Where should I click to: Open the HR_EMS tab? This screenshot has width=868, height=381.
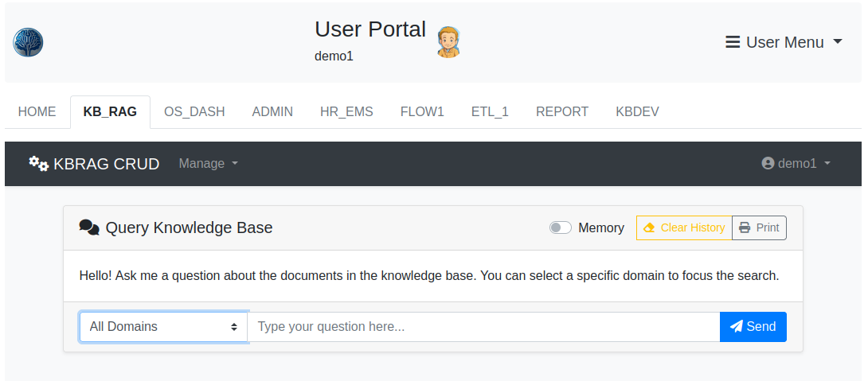click(346, 112)
